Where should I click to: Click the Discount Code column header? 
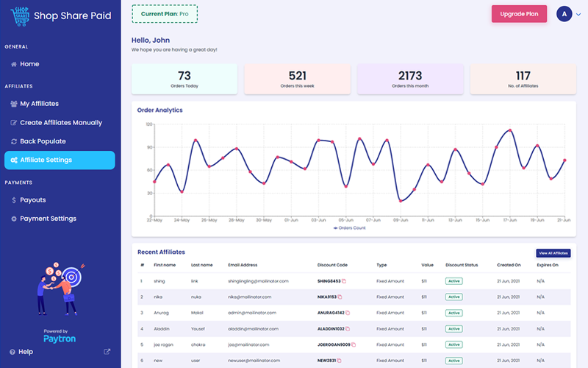pos(332,265)
